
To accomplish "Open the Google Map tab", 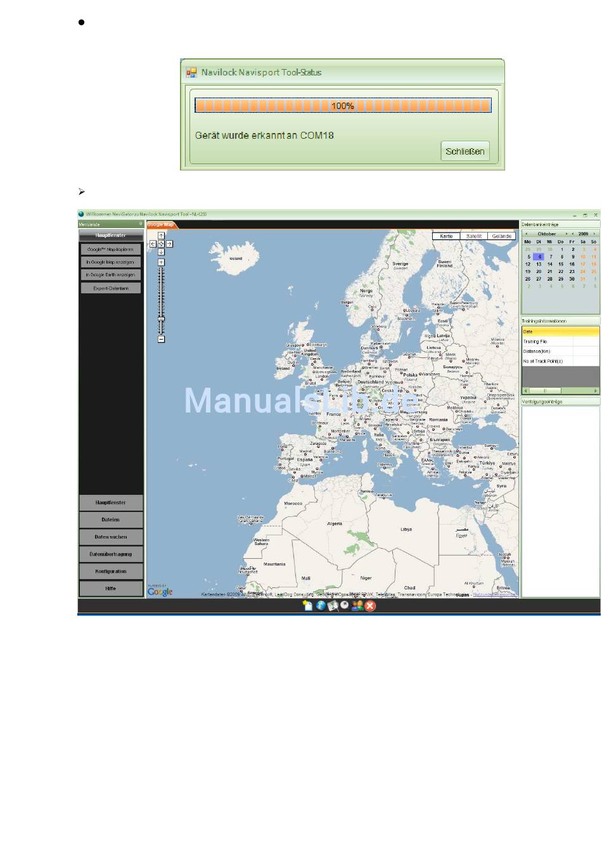I will click(x=160, y=224).
